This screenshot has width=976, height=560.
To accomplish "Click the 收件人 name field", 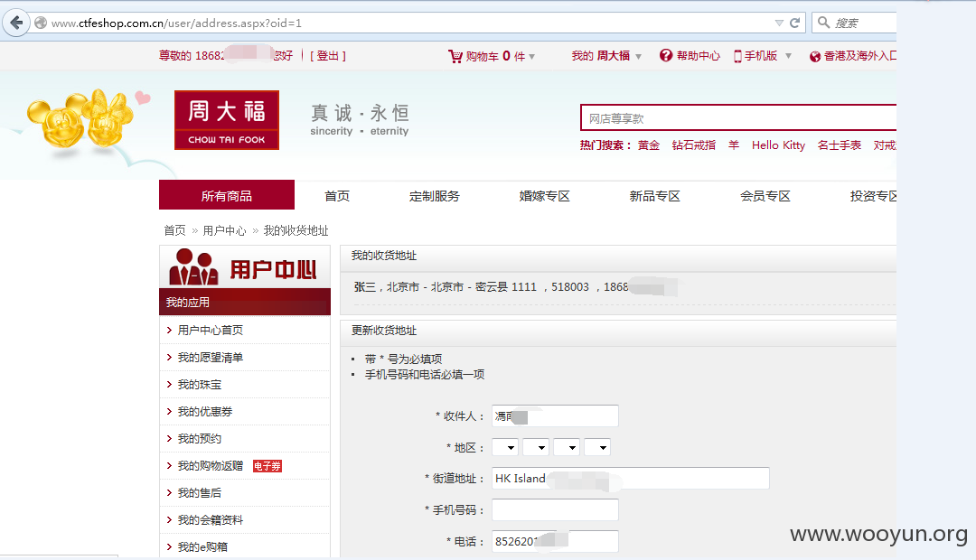I will pos(555,416).
